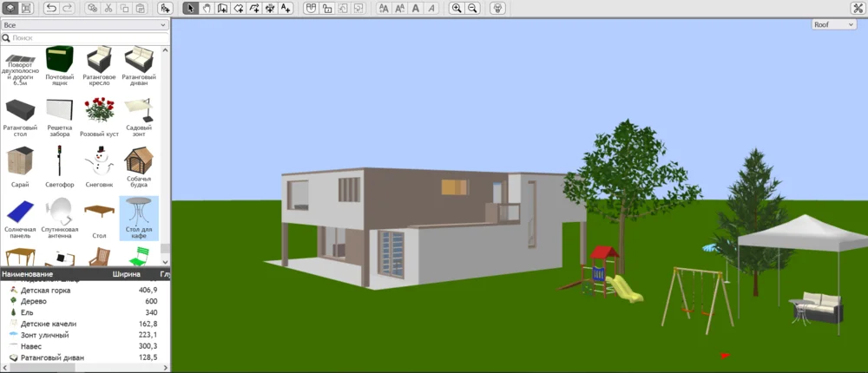Viewport: 868px width, 373px height.
Task: Open the Roof level dropdown
Action: click(833, 24)
